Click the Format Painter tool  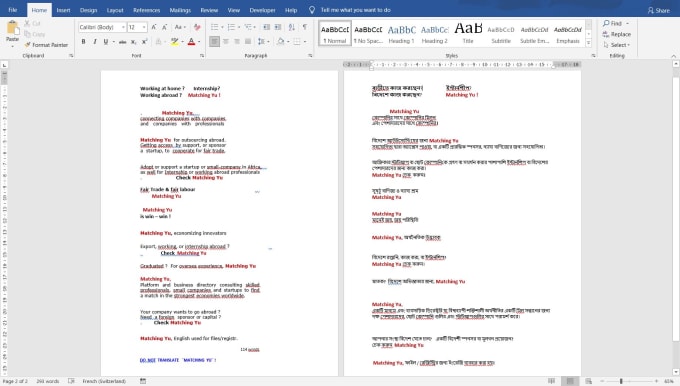(46, 45)
